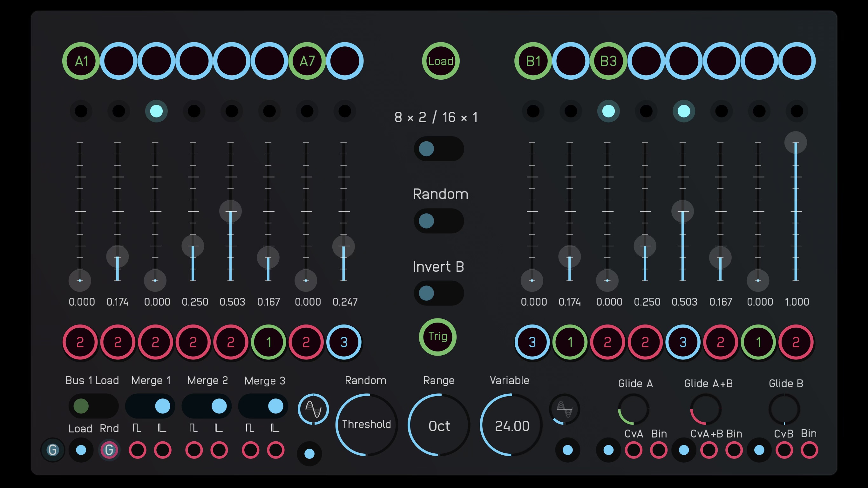Click the Merge 1 pulse input jack
Viewport: 868px width, 488px height.
tap(138, 450)
